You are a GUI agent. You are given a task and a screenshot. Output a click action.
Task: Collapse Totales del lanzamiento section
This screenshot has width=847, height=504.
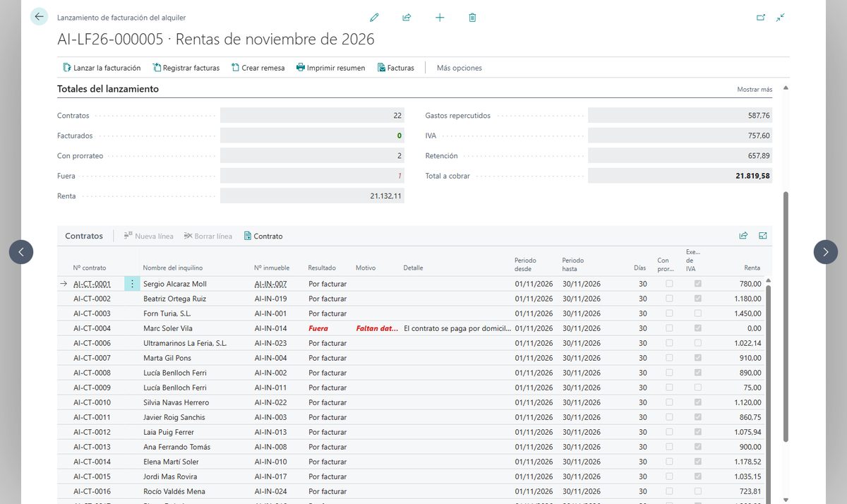tap(108, 89)
